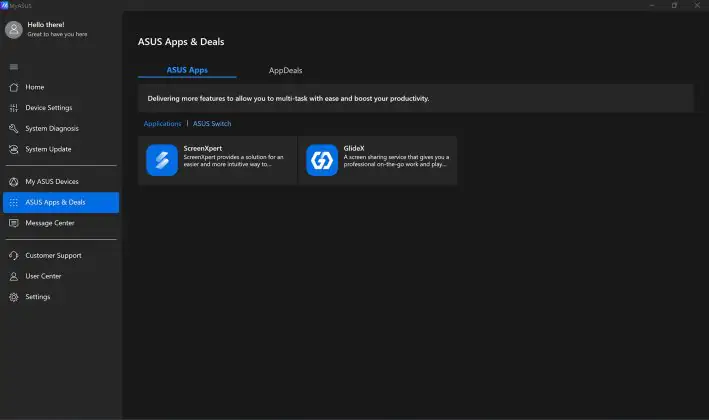Click the ScreenXpert description text
The width and height of the screenshot is (709, 420).
click(233, 160)
